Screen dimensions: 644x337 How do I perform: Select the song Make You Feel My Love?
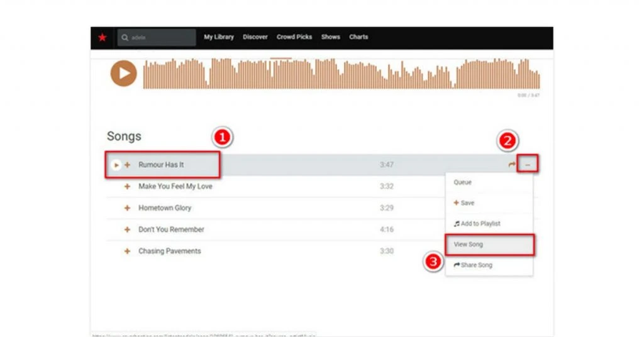click(x=175, y=186)
